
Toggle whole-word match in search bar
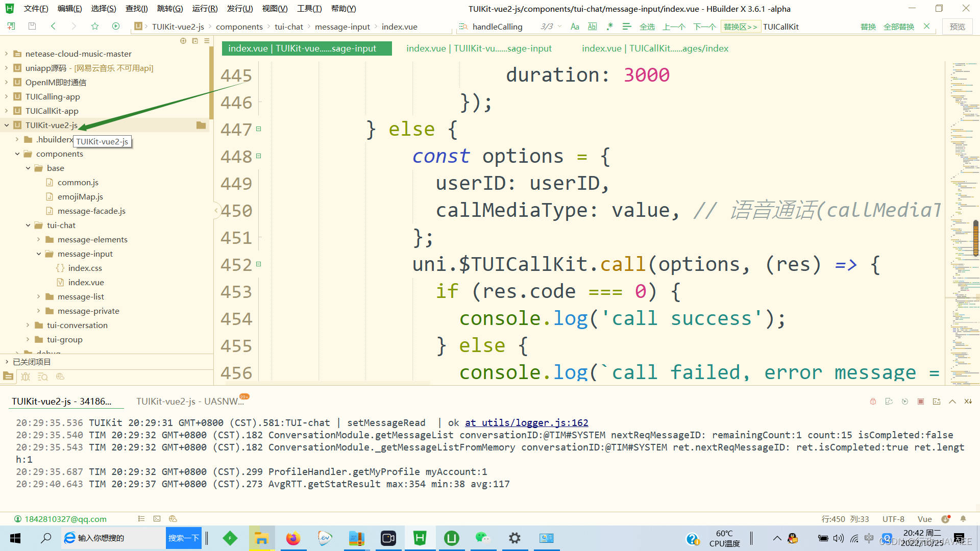pyautogui.click(x=592, y=27)
